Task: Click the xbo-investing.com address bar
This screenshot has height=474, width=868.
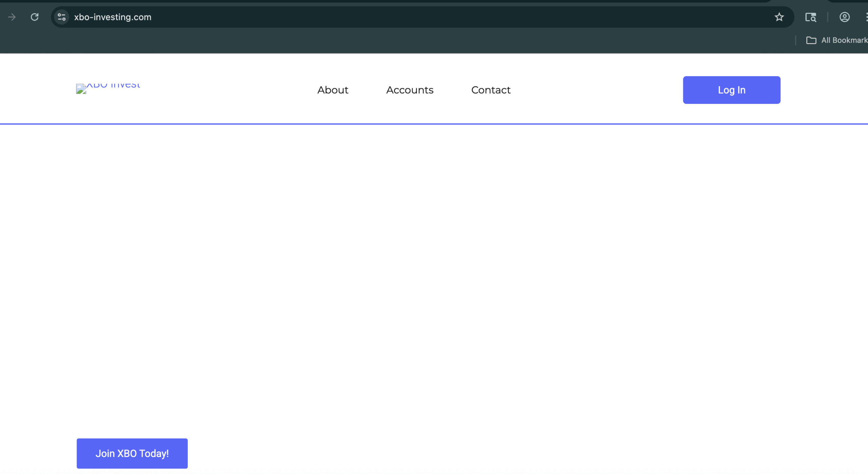Action: point(407,17)
